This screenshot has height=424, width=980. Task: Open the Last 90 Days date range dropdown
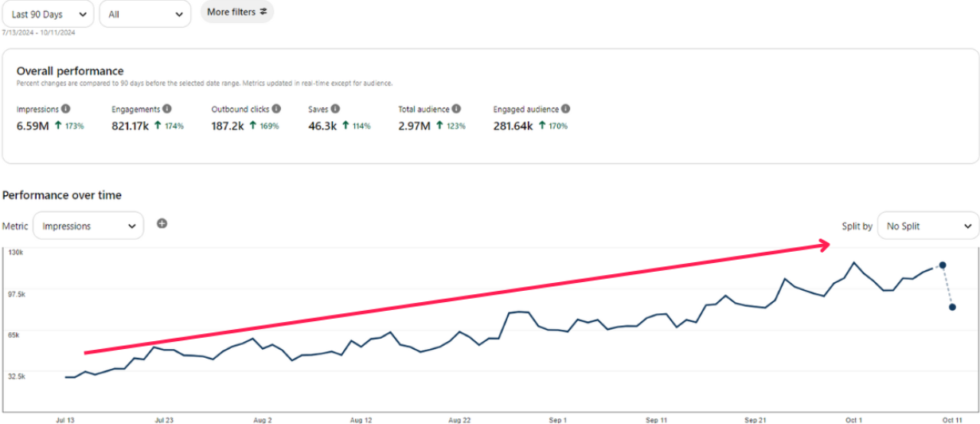coord(47,14)
